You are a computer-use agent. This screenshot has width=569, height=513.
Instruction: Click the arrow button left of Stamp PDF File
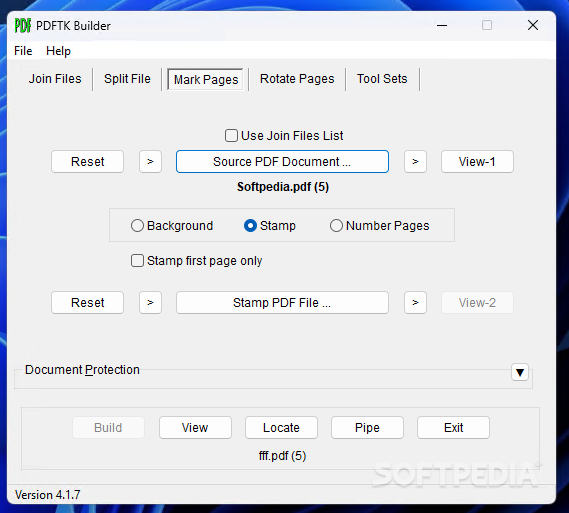coord(150,303)
